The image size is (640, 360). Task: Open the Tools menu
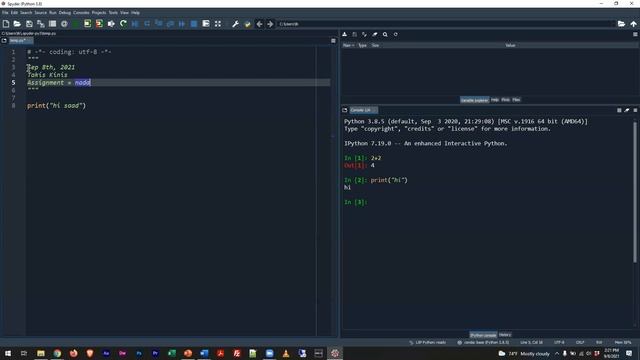113,13
